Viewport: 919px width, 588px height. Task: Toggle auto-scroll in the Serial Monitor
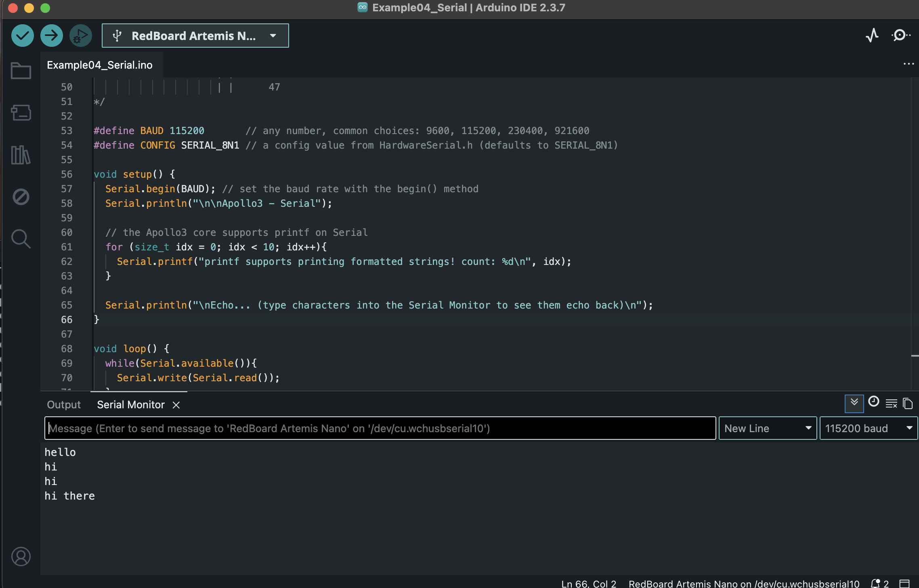point(854,403)
